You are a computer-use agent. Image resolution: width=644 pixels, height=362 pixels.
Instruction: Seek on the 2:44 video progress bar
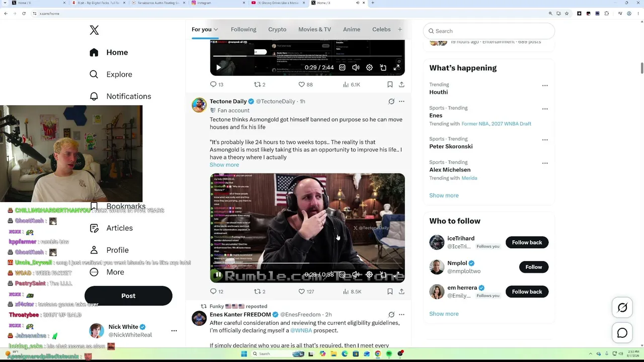click(x=307, y=57)
